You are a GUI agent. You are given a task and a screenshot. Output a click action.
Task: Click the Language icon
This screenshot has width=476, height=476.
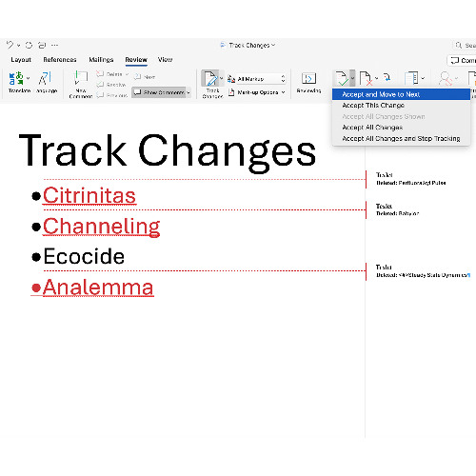pyautogui.click(x=45, y=78)
